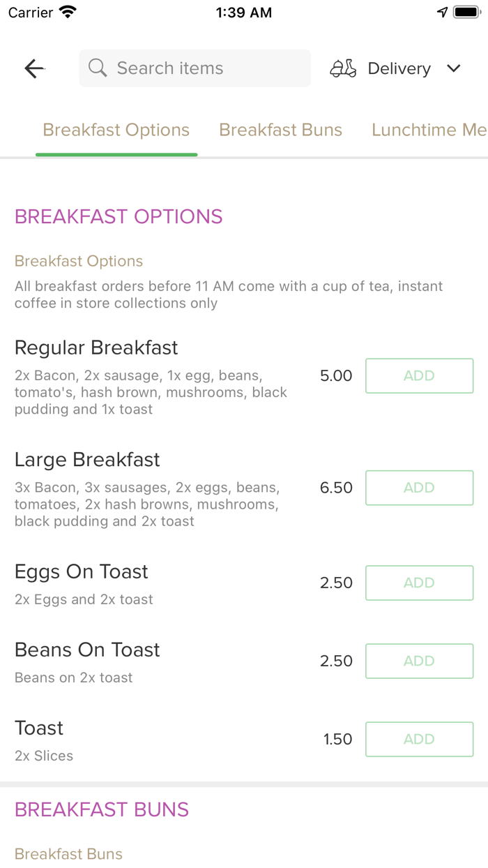The width and height of the screenshot is (488, 868).
Task: Click the Wi-Fi icon in status bar
Action: pos(66,11)
